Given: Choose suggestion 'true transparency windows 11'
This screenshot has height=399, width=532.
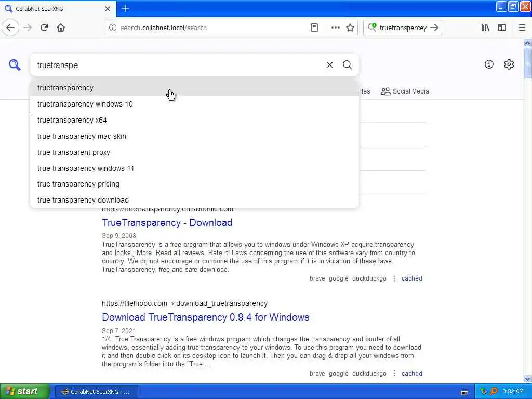Looking at the screenshot, I should [x=194, y=168].
